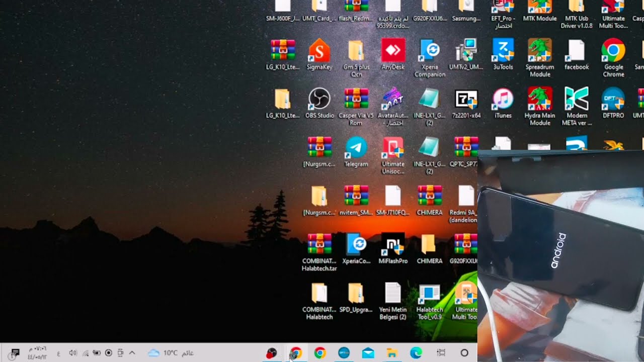Open the MTK Usb Driver v1.0.8 folder label
The image size is (644, 362).
pyautogui.click(x=577, y=22)
